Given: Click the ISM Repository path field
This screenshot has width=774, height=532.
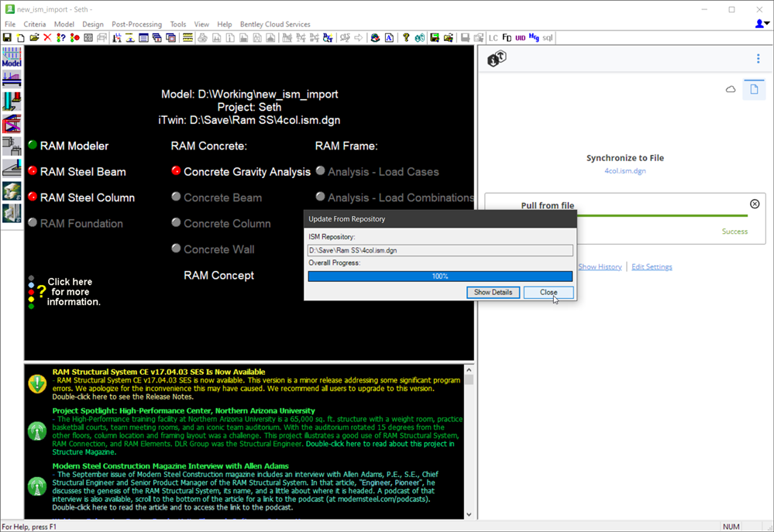Looking at the screenshot, I should [x=440, y=250].
